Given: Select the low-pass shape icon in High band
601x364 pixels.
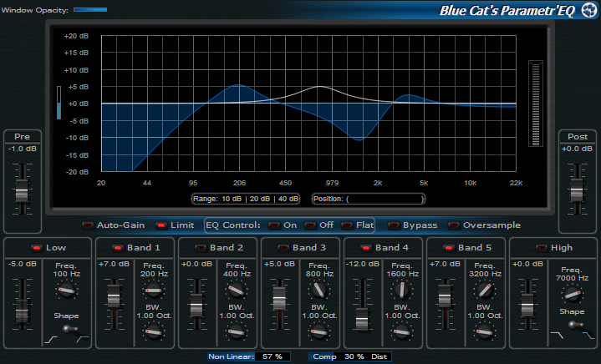Looking at the screenshot, I should click(x=588, y=336).
